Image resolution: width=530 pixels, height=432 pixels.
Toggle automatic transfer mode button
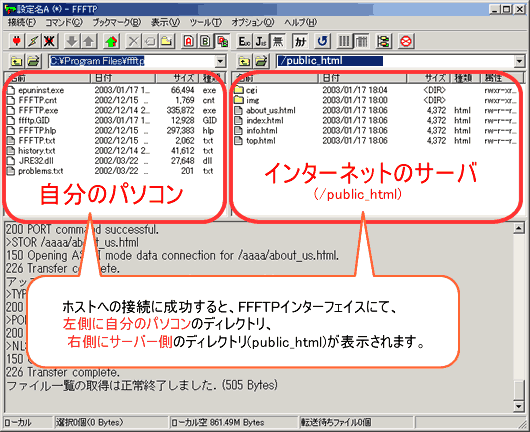click(x=222, y=42)
